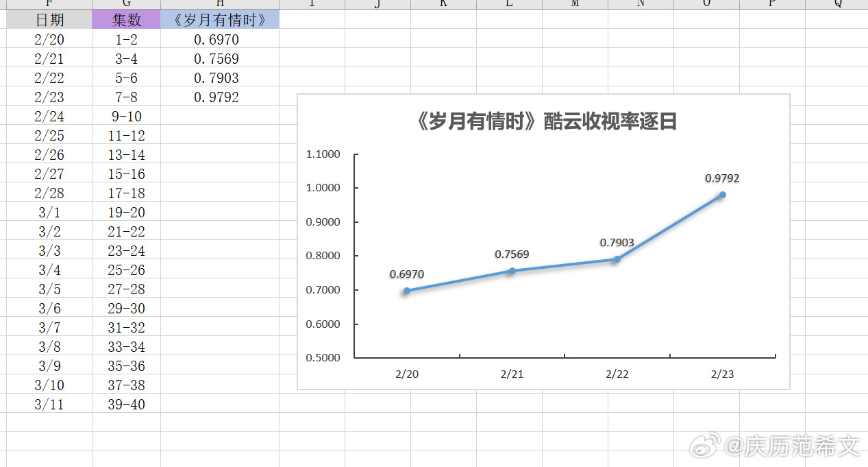Click episode cell 31-32
Screen dimensions: 868x467
[x=127, y=327]
